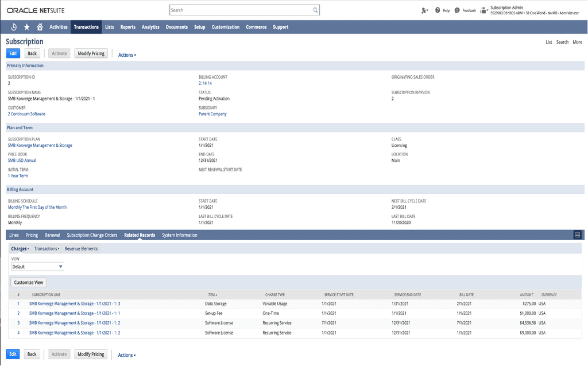Viewport: 588px width, 366px height.
Task: Go to the Home icon
Action: click(40, 27)
